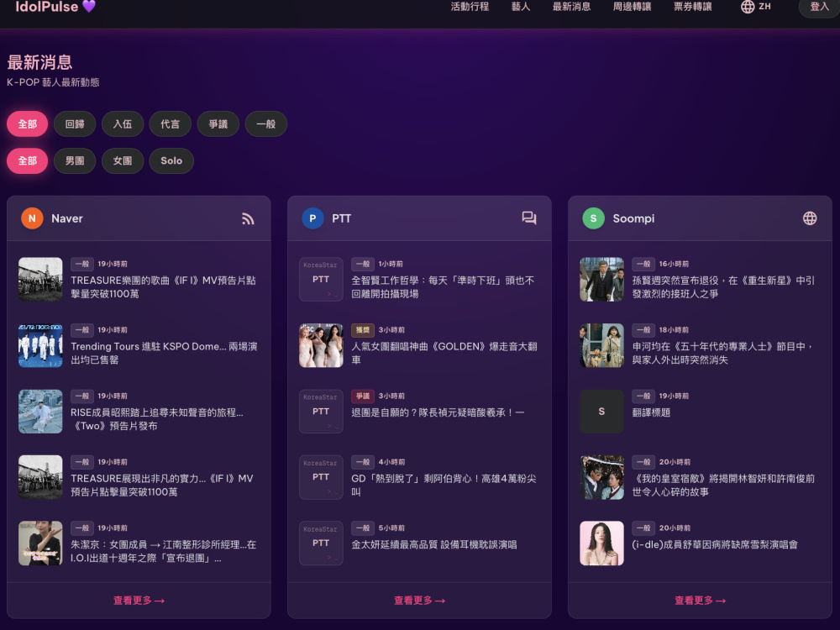Click 查看更多 in the Naver panel

[x=139, y=601]
